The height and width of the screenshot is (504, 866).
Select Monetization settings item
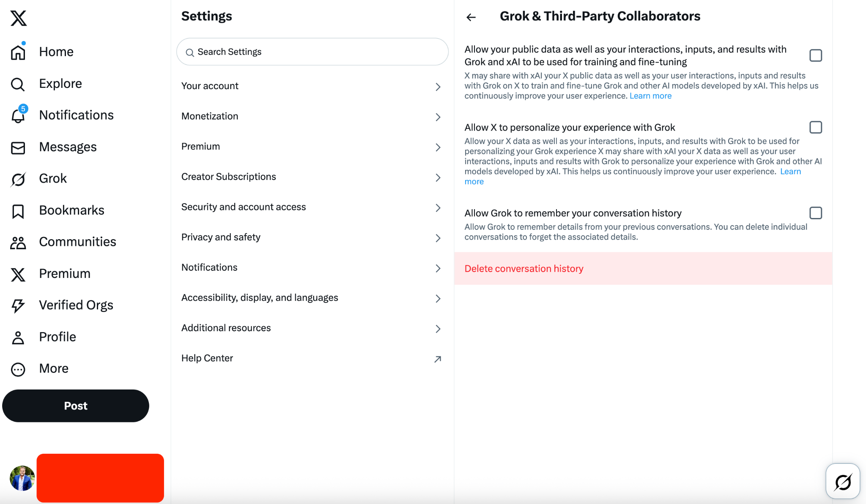(x=210, y=116)
